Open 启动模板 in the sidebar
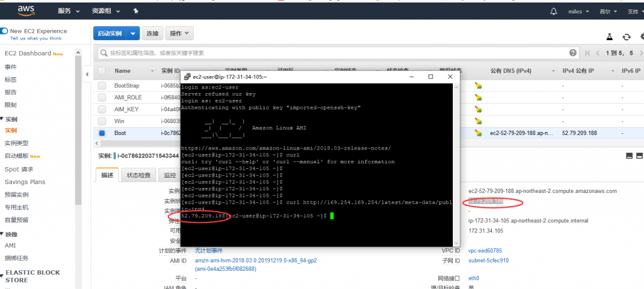Viewport: 644px width, 289px height. click(x=16, y=156)
